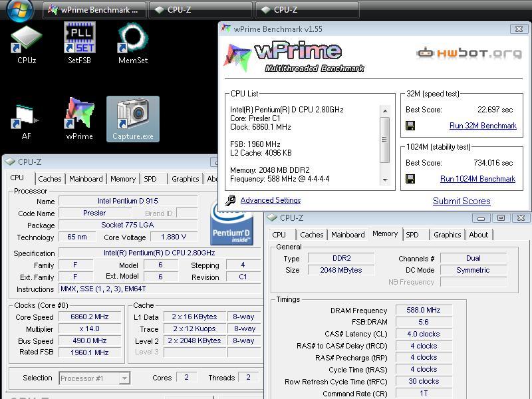Click Submit Scores link
This screenshot has width=532, height=399.
point(462,201)
